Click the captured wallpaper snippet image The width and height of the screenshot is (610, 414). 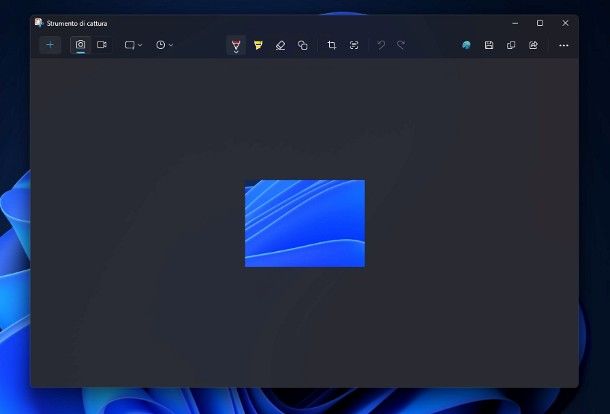[305, 223]
